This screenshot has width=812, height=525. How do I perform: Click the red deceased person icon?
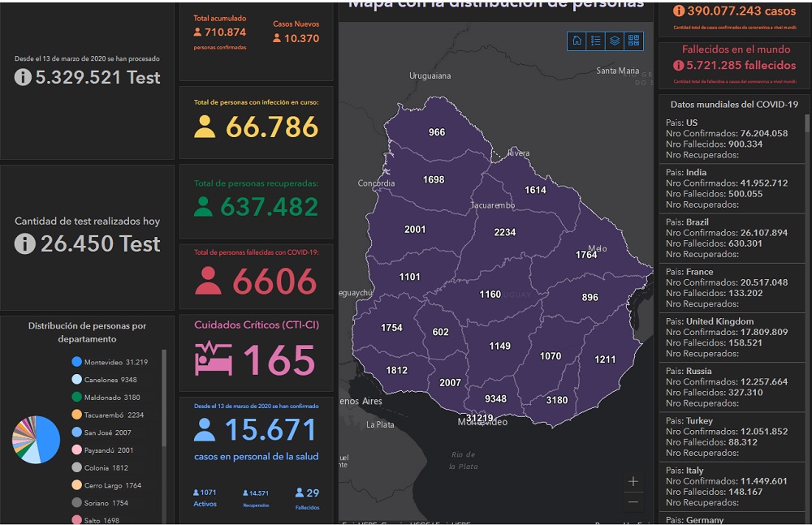pos(208,281)
